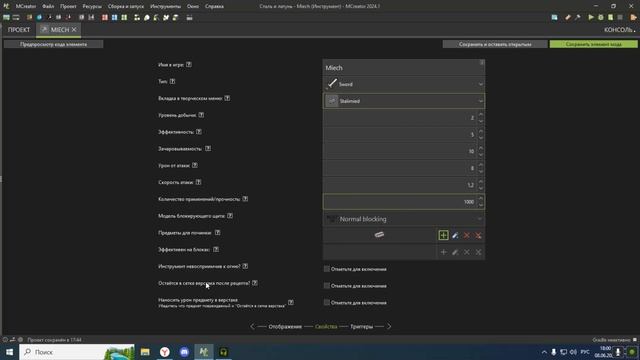
Task: Open the Файл menu
Action: point(48,7)
